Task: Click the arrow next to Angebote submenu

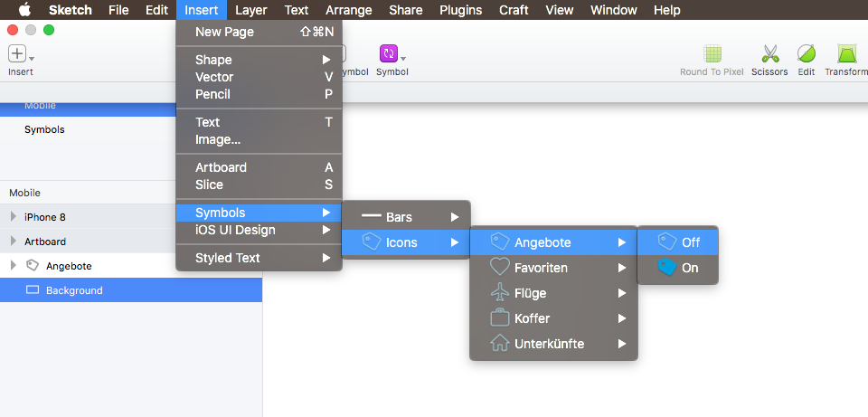Action: (622, 242)
